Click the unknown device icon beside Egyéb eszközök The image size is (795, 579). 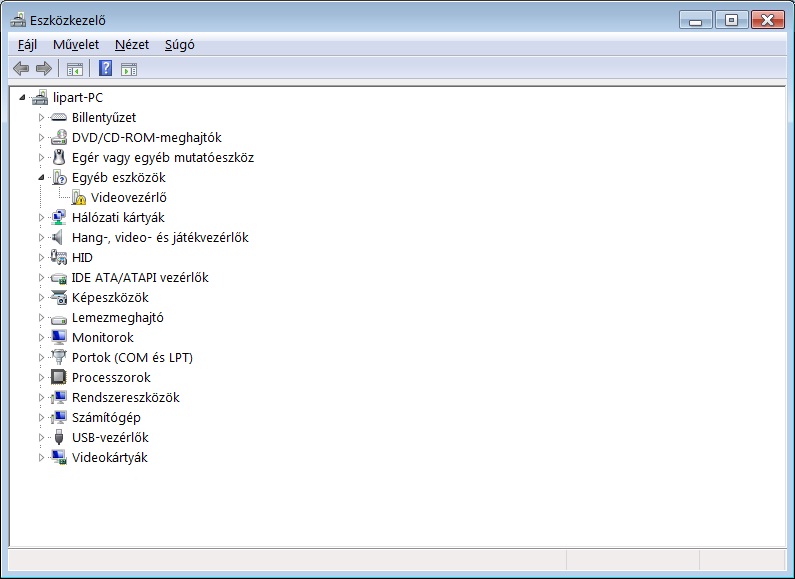(59, 177)
